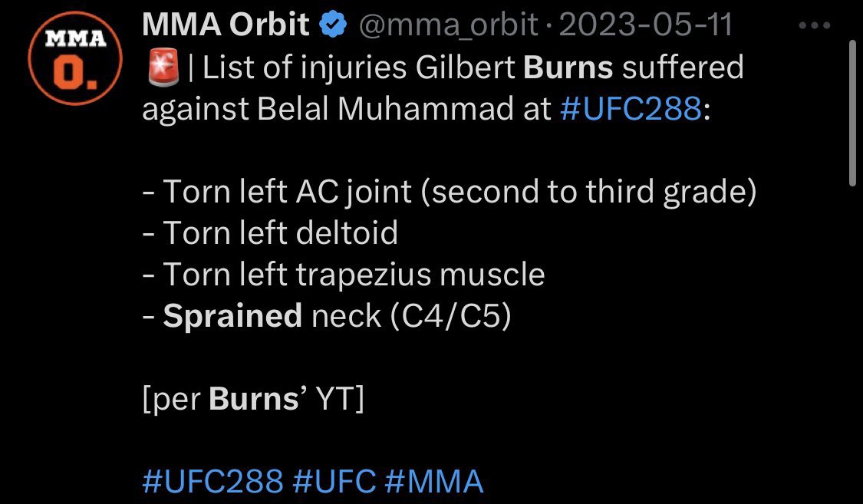The height and width of the screenshot is (504, 863).
Task: Open the MMA Orbit profile avatar
Action: coord(75,58)
